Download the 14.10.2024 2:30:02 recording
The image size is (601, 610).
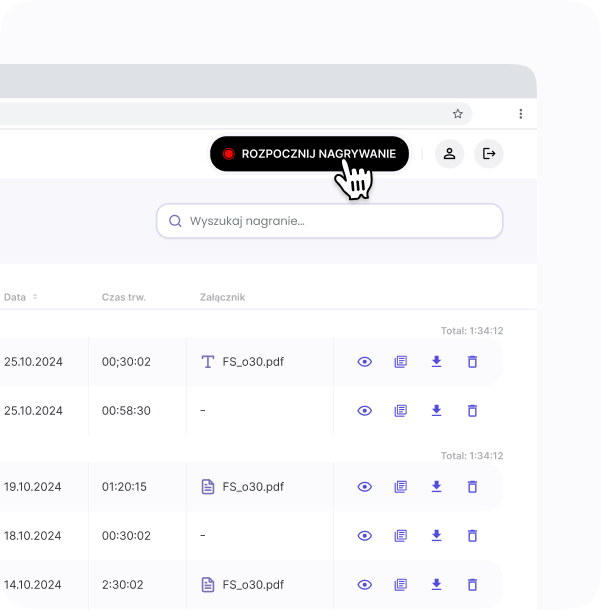coord(436,585)
